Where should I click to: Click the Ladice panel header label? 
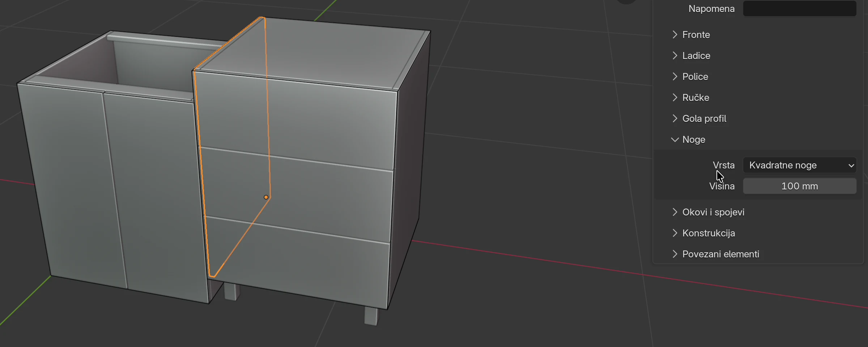(x=696, y=56)
